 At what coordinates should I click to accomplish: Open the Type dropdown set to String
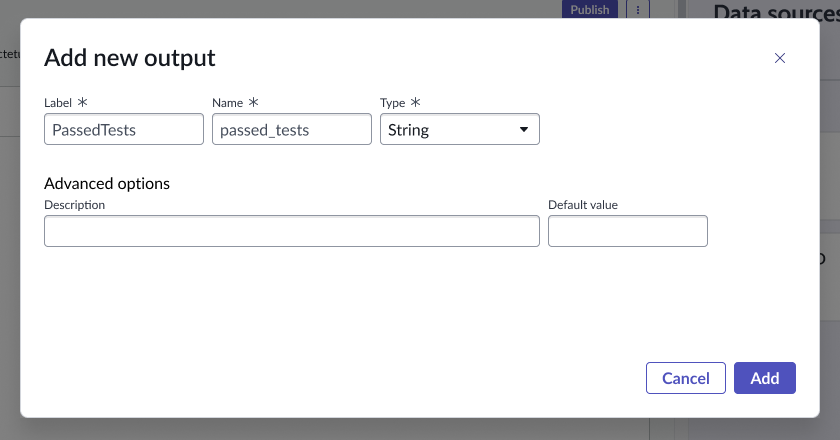[x=460, y=129]
